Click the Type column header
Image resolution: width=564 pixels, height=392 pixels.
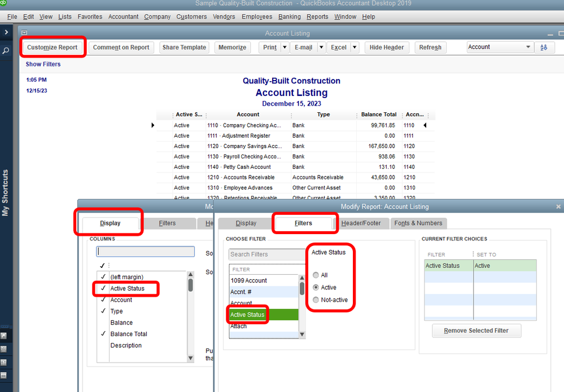(x=323, y=114)
